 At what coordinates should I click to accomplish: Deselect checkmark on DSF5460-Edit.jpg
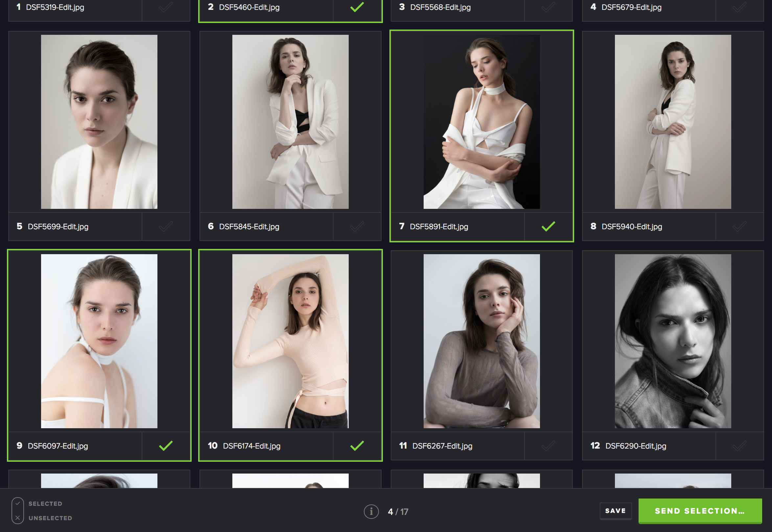[357, 7]
